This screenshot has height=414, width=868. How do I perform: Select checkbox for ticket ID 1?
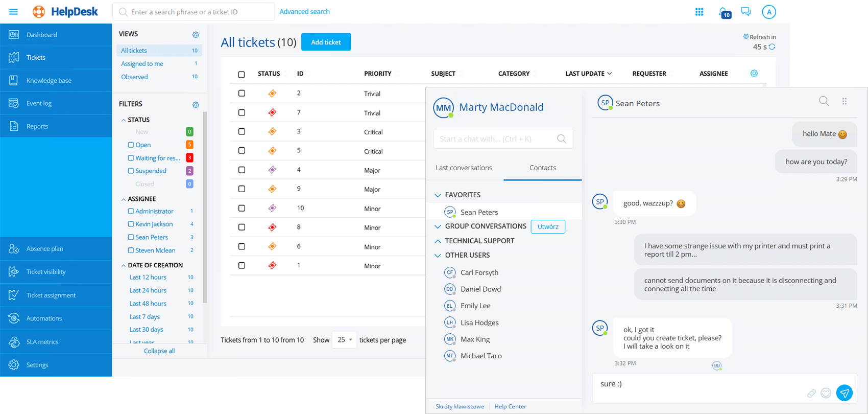point(242,266)
